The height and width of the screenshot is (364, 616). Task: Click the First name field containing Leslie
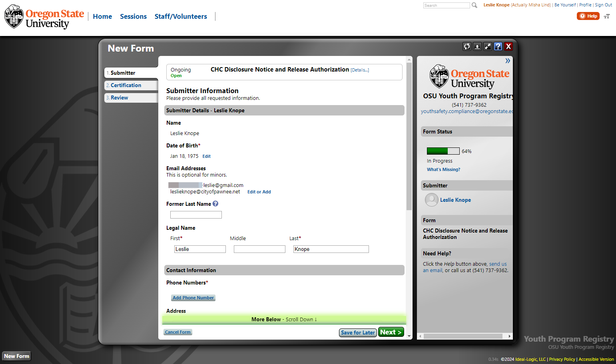[200, 249]
